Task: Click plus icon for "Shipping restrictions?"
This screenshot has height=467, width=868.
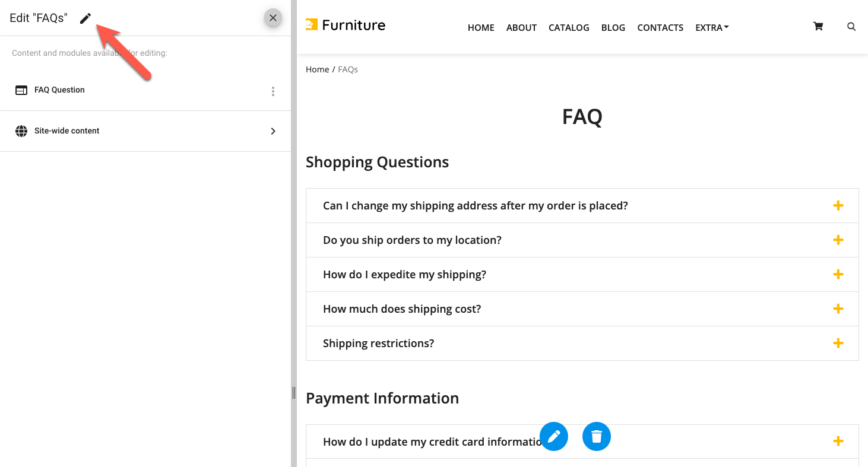Action: (x=838, y=344)
